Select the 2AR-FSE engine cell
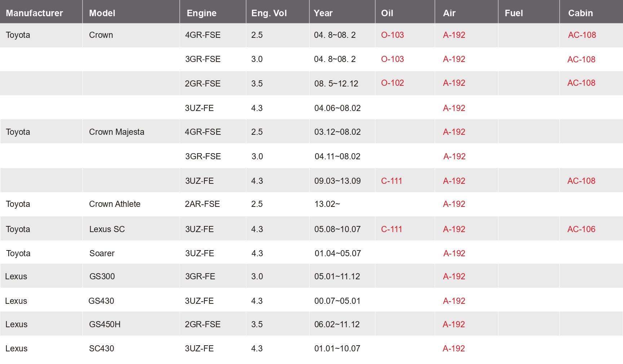 pos(202,204)
